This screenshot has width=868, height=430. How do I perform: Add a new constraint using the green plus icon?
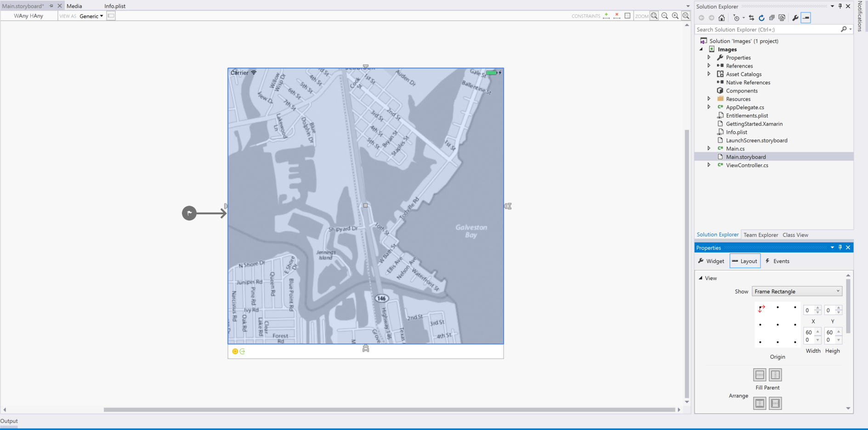(606, 15)
